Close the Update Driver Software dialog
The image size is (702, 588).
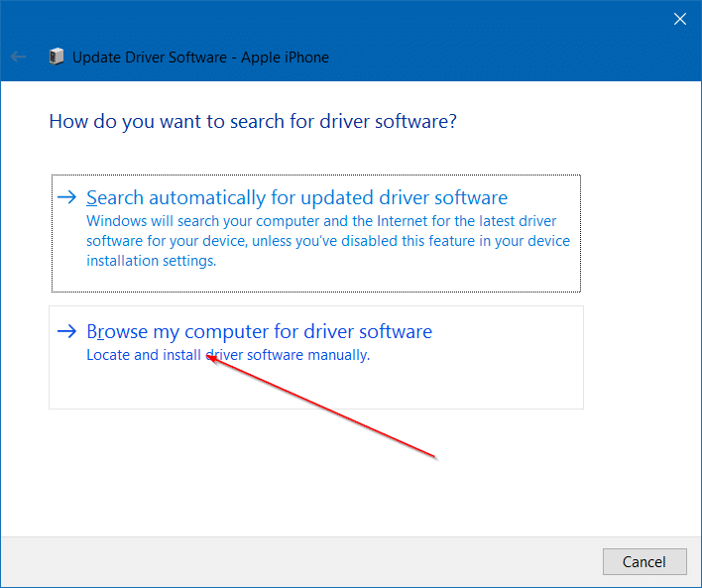pyautogui.click(x=679, y=19)
